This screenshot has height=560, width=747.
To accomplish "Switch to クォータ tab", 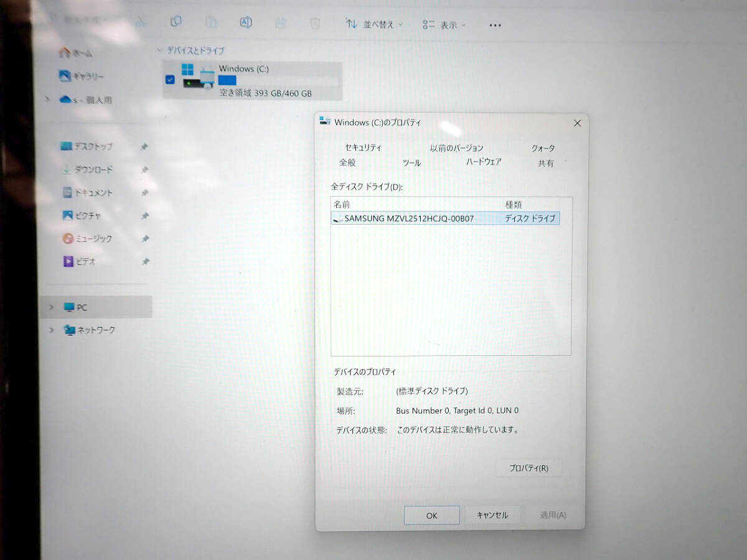I will [x=543, y=149].
